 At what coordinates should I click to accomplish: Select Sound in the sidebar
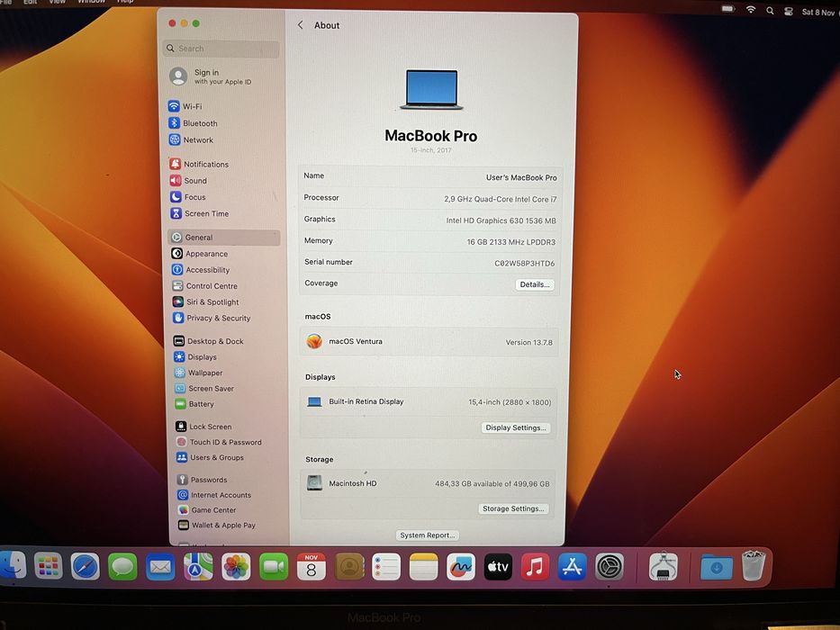coord(188,181)
